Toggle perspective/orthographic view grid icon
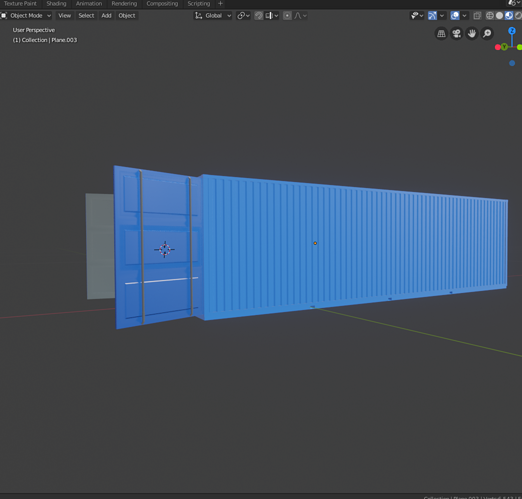This screenshot has height=499, width=522. (441, 34)
